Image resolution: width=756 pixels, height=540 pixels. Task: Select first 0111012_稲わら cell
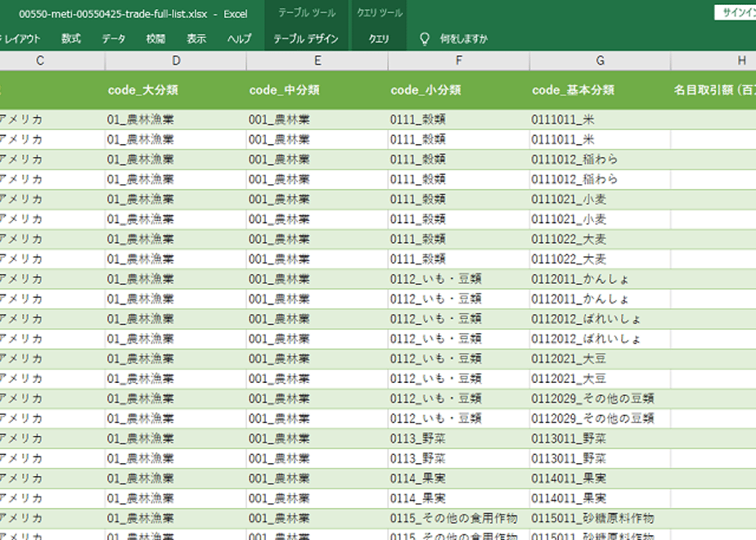600,160
